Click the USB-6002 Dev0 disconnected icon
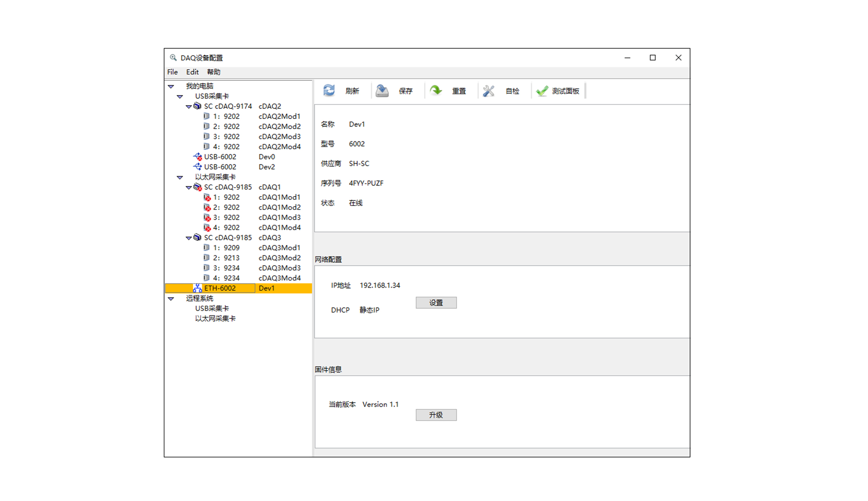This screenshot has width=868, height=501. click(x=197, y=157)
